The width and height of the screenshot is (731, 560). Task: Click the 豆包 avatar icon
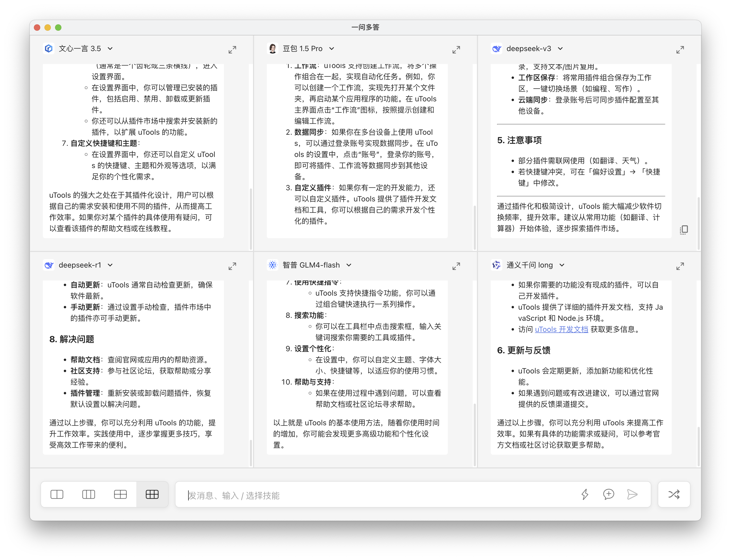click(273, 49)
